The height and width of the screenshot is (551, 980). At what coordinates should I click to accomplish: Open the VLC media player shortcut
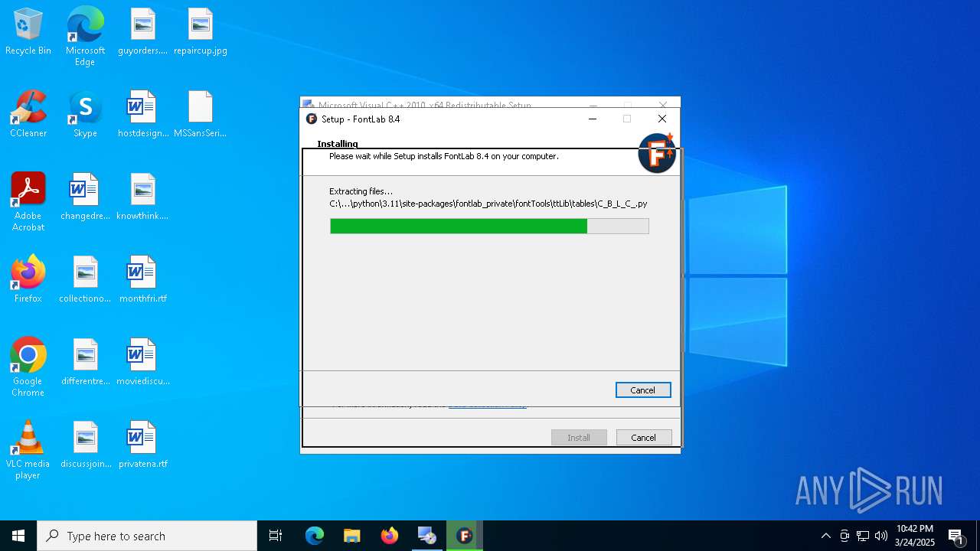tap(28, 450)
